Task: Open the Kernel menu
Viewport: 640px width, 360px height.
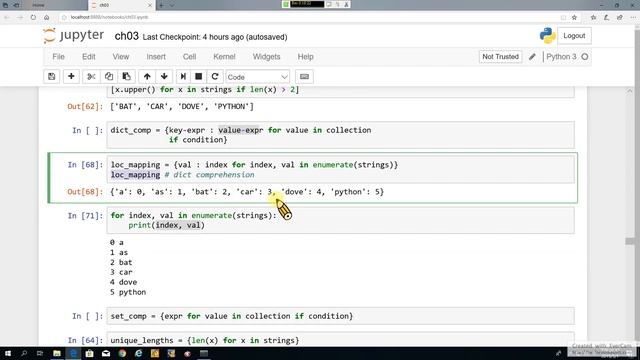Action: (224, 57)
